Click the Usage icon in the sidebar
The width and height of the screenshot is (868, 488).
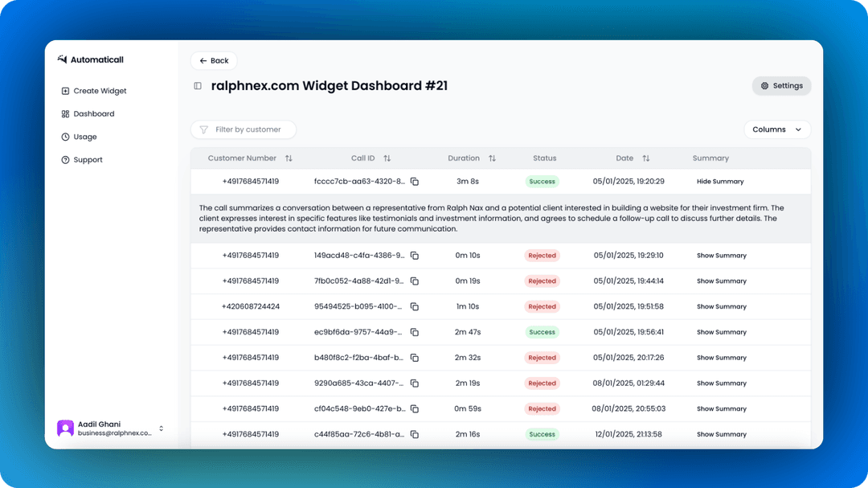pyautogui.click(x=65, y=137)
